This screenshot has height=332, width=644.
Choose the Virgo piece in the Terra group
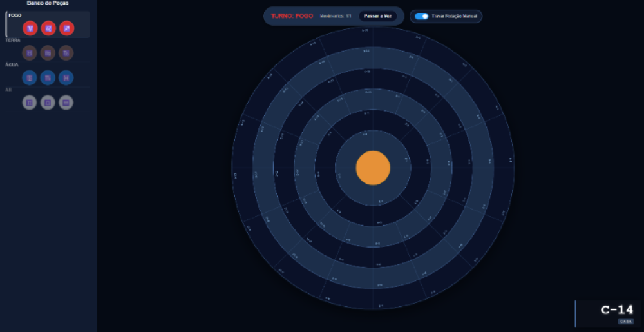tap(48, 53)
